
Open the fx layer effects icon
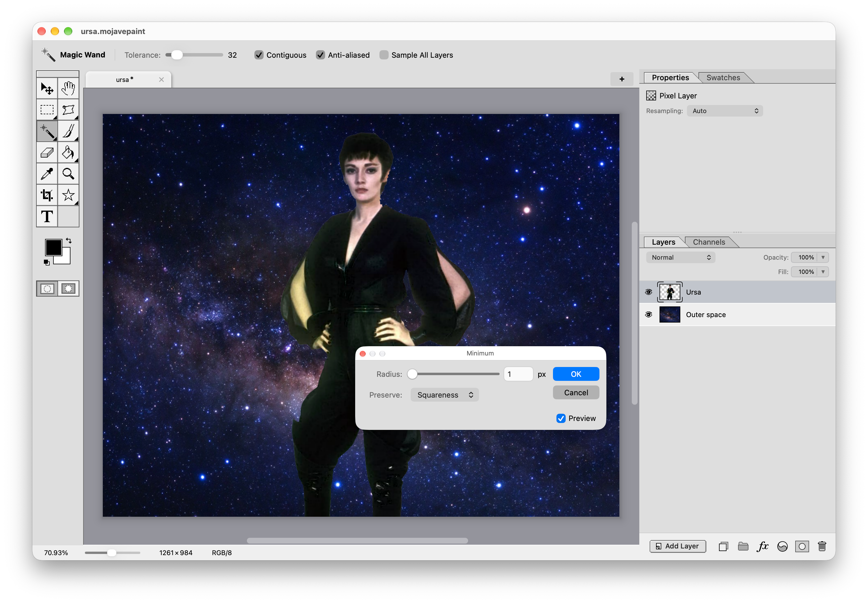tap(763, 546)
